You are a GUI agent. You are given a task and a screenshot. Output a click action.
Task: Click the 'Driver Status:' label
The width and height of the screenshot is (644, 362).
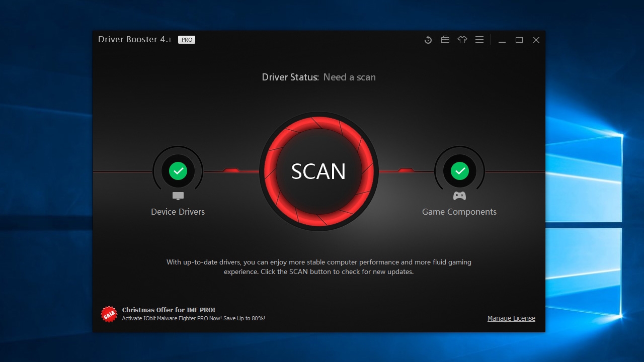pos(290,77)
